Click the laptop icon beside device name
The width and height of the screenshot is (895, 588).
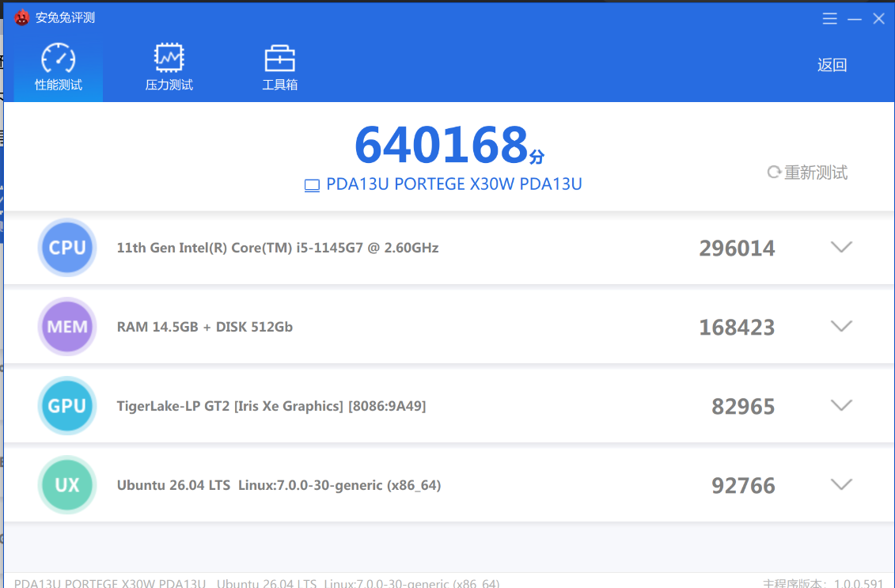tap(312, 185)
